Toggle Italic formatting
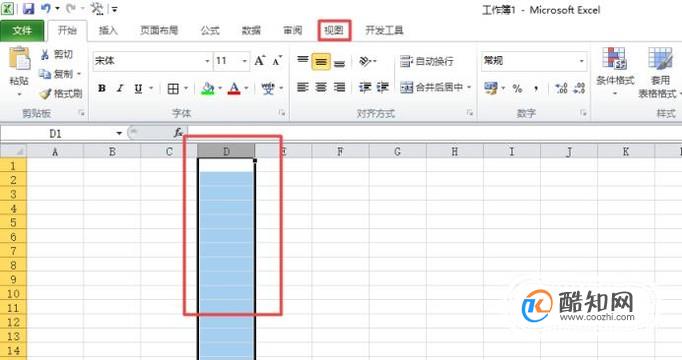Viewport: 682px width, 360px height. (x=120, y=88)
